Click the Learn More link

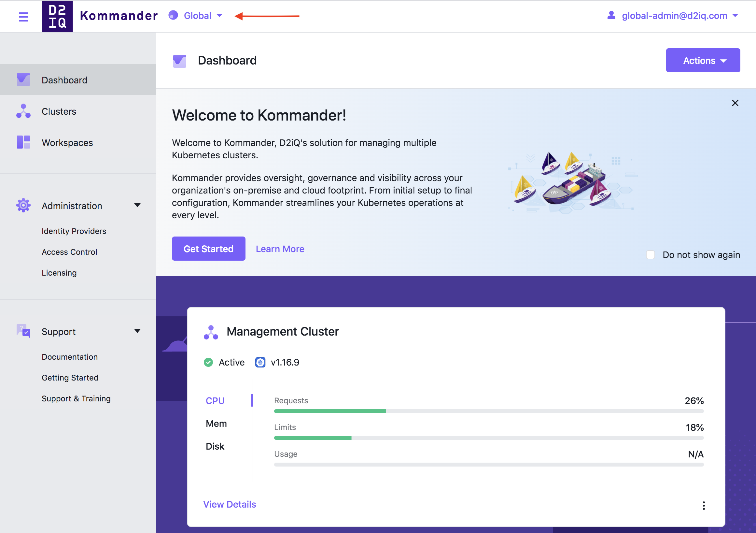280,249
